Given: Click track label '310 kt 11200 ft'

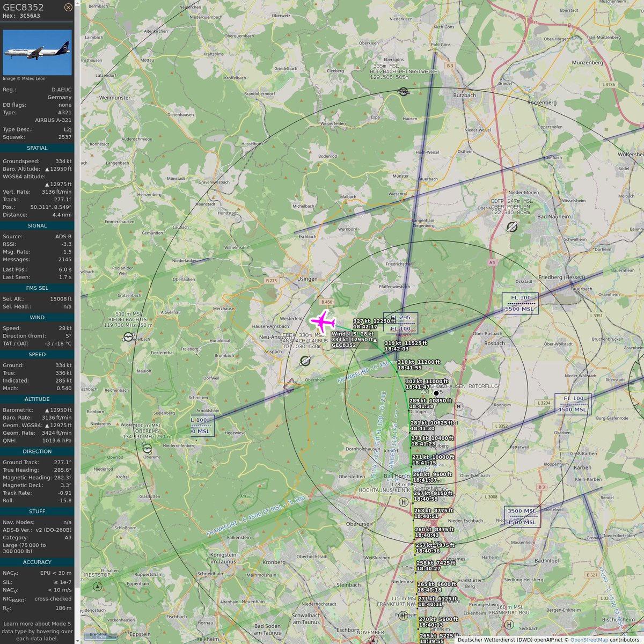Looking at the screenshot, I should click(x=419, y=362).
